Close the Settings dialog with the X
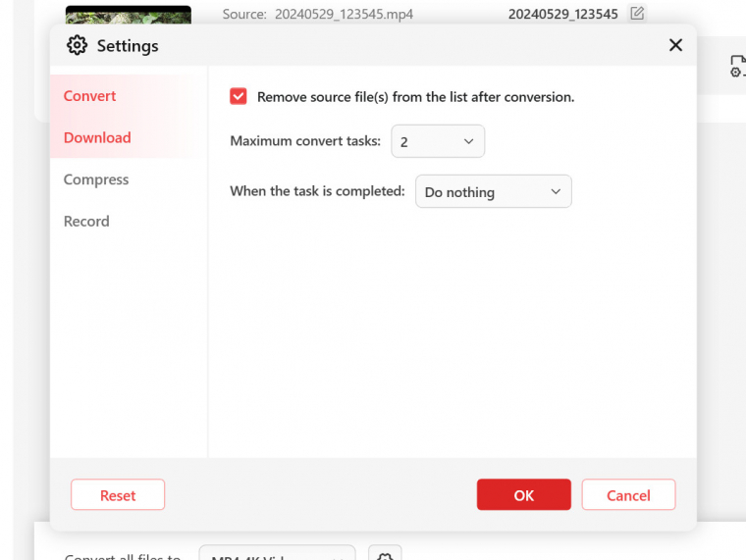This screenshot has width=746, height=560. [675, 45]
